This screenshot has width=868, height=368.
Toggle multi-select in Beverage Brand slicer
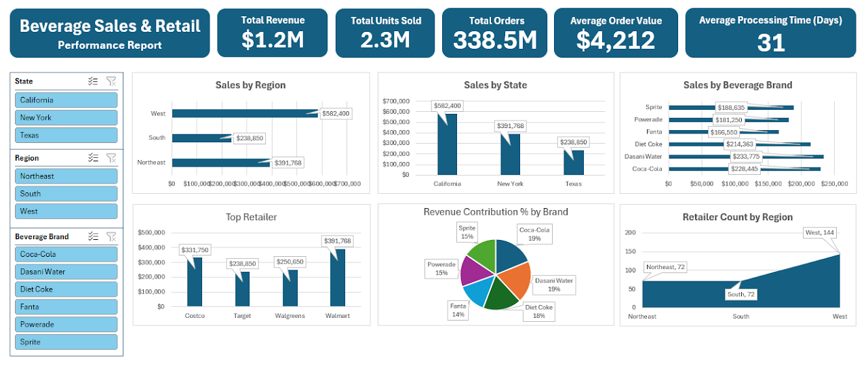coord(94,237)
